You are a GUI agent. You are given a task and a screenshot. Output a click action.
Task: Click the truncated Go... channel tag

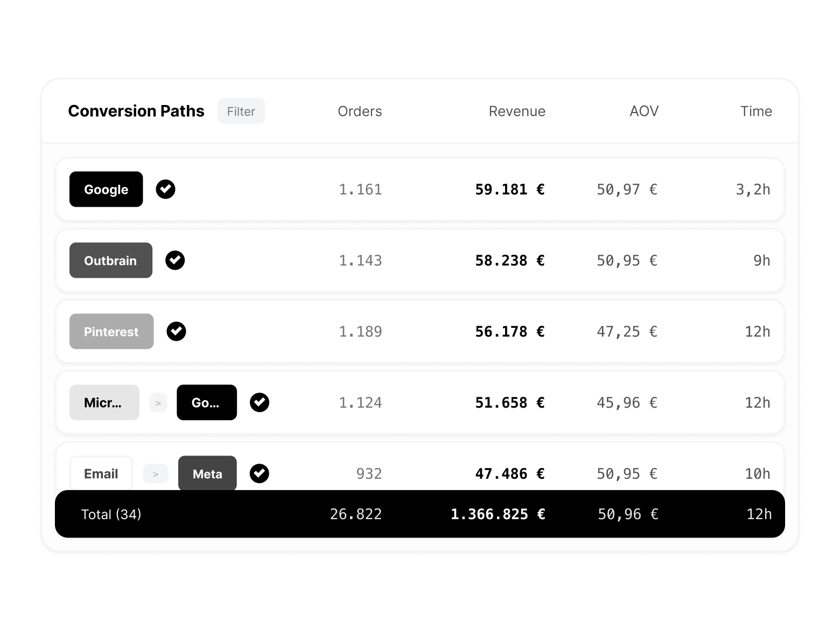point(206,402)
